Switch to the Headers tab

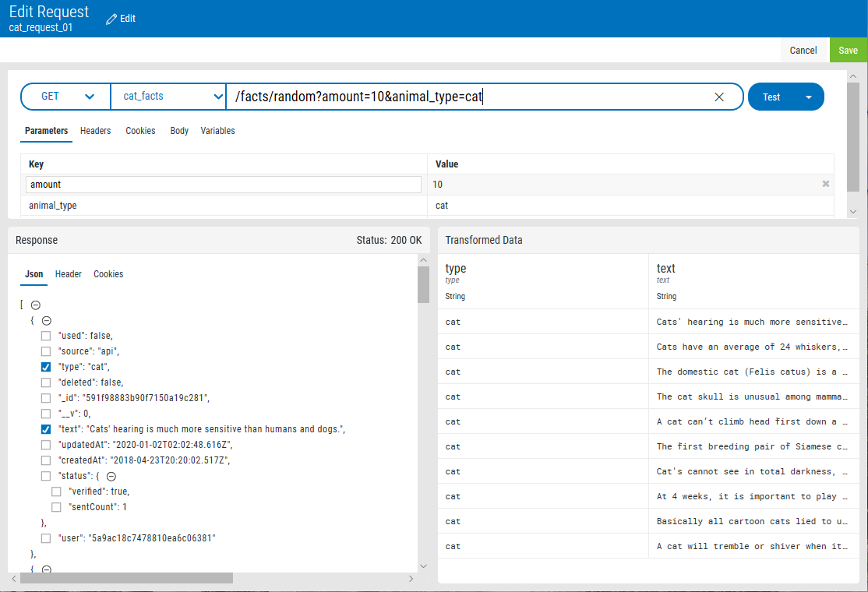tap(95, 131)
